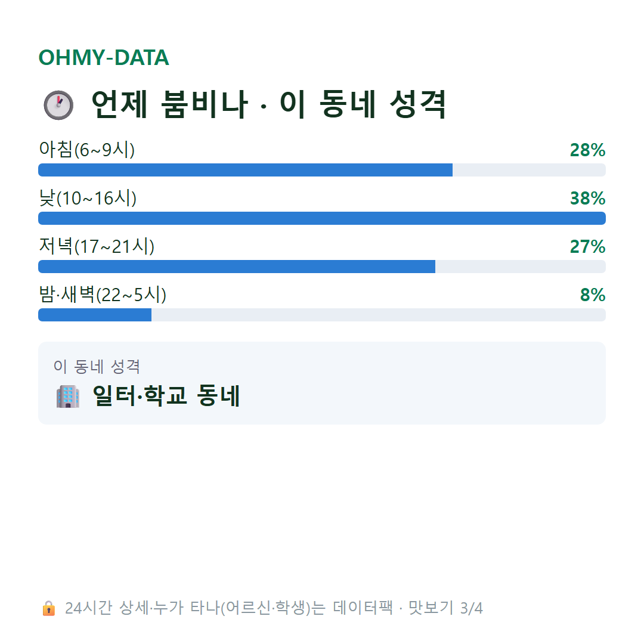
Task: Click the 낮(10~16시) progress bar
Action: coord(321,218)
